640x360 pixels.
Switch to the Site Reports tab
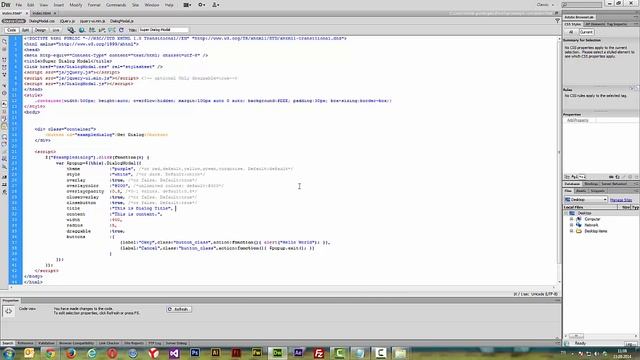134,343
